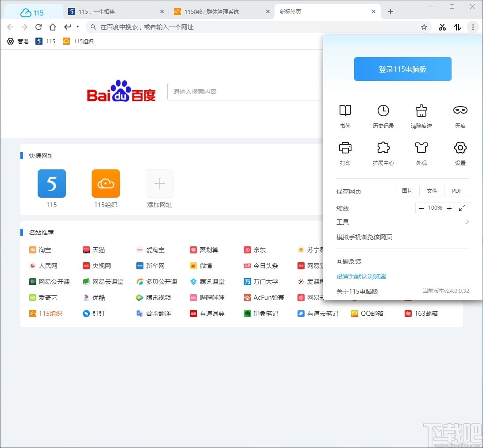Open Extension Center (扩展中心) puzzle icon
Viewport: 483px width, 448px height.
[383, 148]
